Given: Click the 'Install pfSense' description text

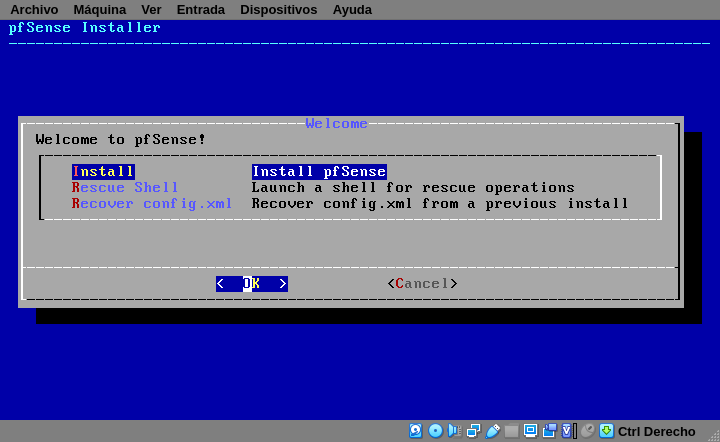Looking at the screenshot, I should [x=319, y=172].
